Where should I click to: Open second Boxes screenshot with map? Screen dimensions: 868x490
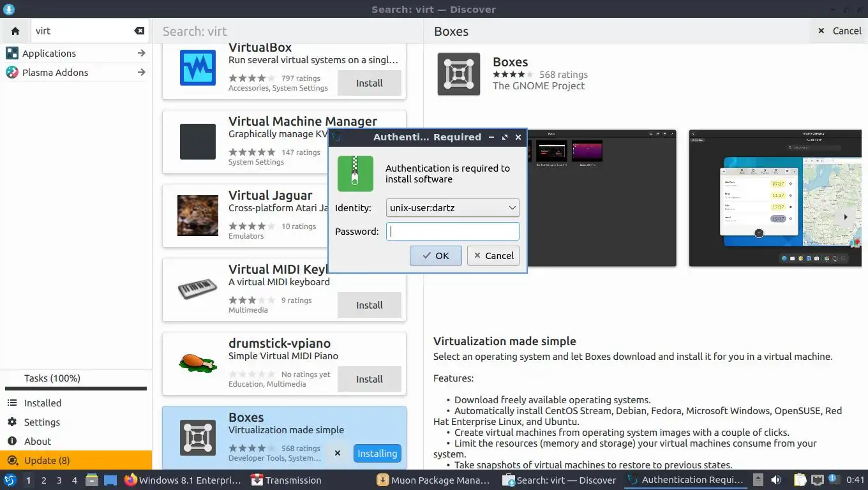[775, 198]
